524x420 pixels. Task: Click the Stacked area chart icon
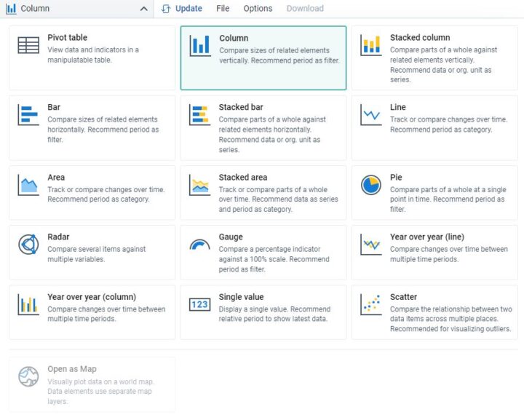pos(199,185)
